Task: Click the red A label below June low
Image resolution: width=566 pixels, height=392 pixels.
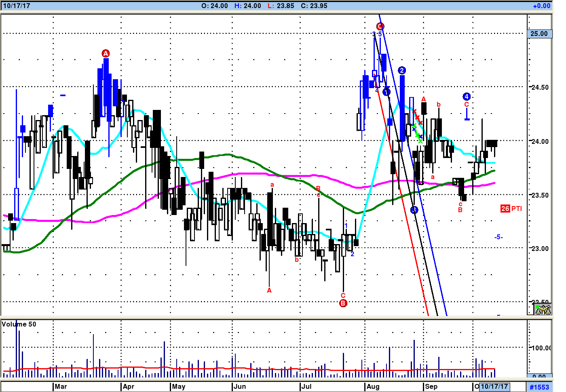Action: pyautogui.click(x=269, y=290)
